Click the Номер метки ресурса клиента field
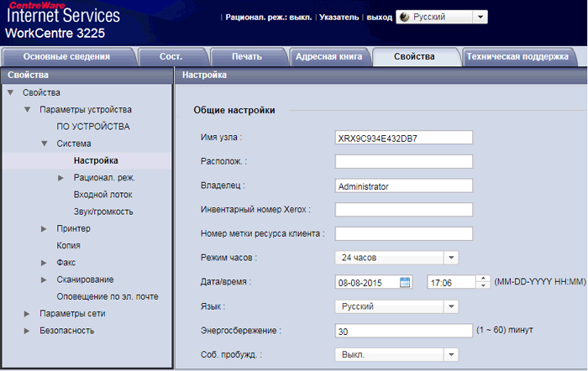 click(403, 233)
